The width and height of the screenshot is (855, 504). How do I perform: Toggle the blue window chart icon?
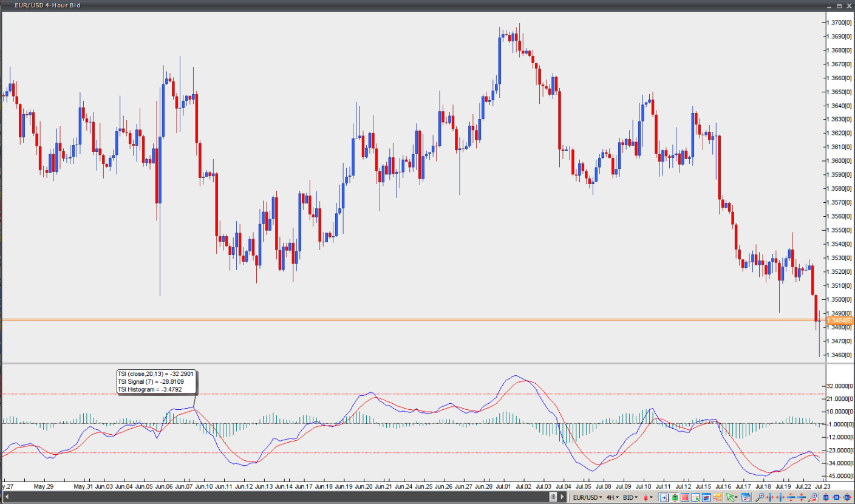706,498
